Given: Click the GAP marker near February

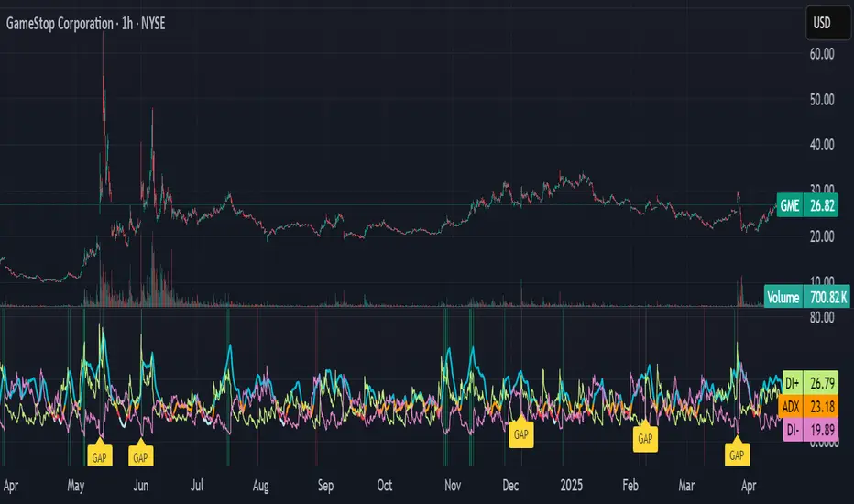Looking at the screenshot, I should [645, 436].
